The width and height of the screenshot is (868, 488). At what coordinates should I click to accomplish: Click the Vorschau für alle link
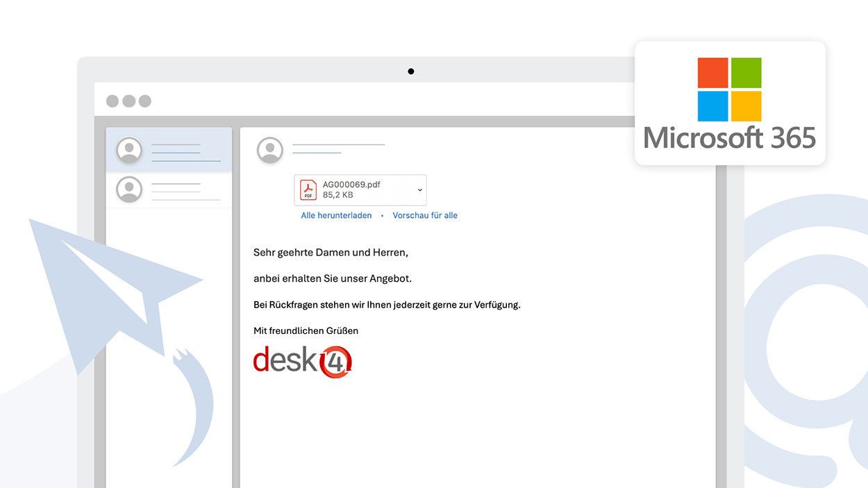pos(425,216)
